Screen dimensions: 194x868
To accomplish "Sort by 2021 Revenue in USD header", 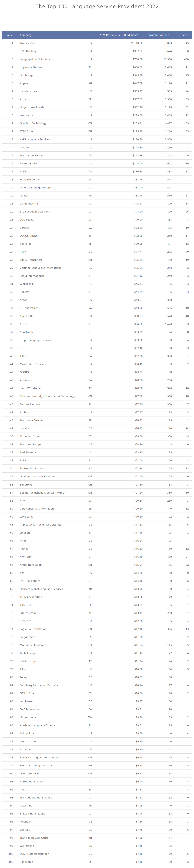I will 118,35.
